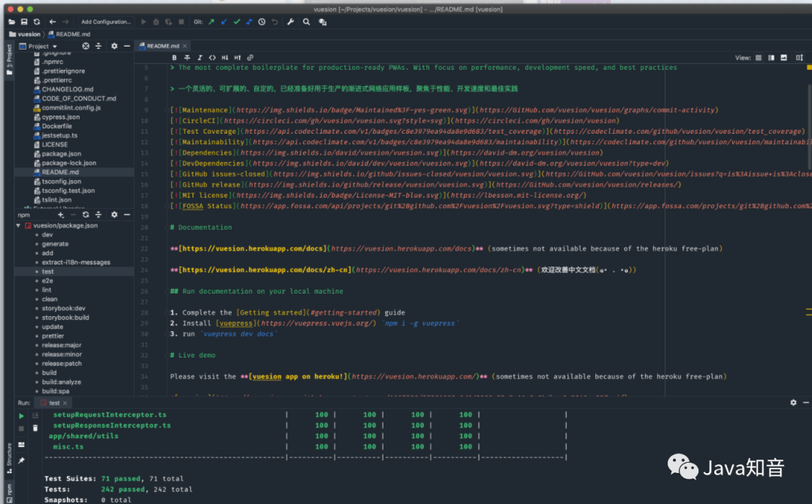Open the Add Configuration dropdown
The image size is (812, 504).
pyautogui.click(x=106, y=22)
